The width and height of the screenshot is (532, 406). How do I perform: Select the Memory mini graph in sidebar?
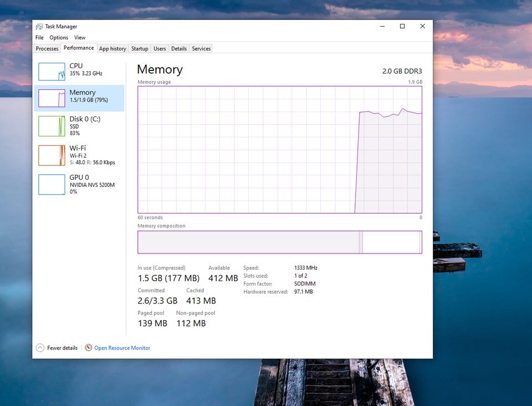click(x=52, y=98)
